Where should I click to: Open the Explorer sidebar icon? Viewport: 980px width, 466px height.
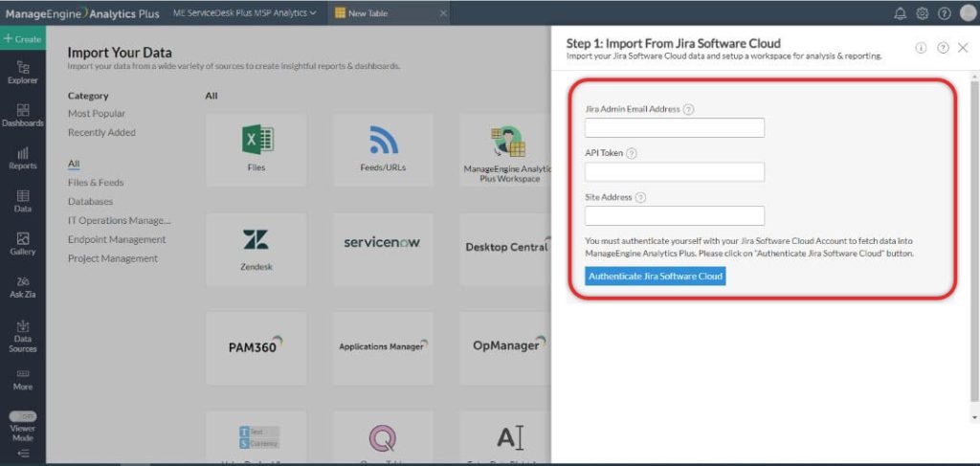click(23, 73)
